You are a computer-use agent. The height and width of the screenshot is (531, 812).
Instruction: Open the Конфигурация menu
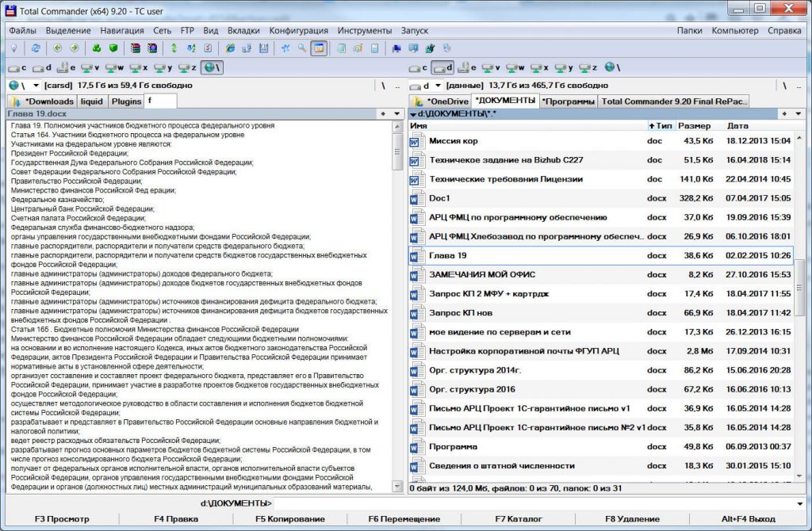click(x=298, y=30)
